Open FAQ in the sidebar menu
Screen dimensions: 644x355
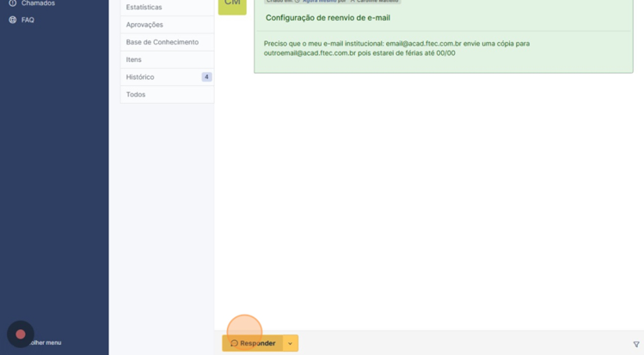pyautogui.click(x=28, y=20)
